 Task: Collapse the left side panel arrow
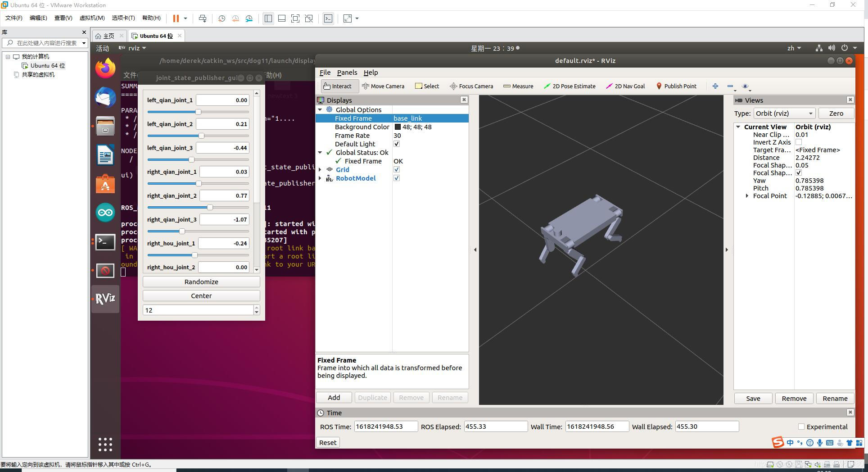475,250
